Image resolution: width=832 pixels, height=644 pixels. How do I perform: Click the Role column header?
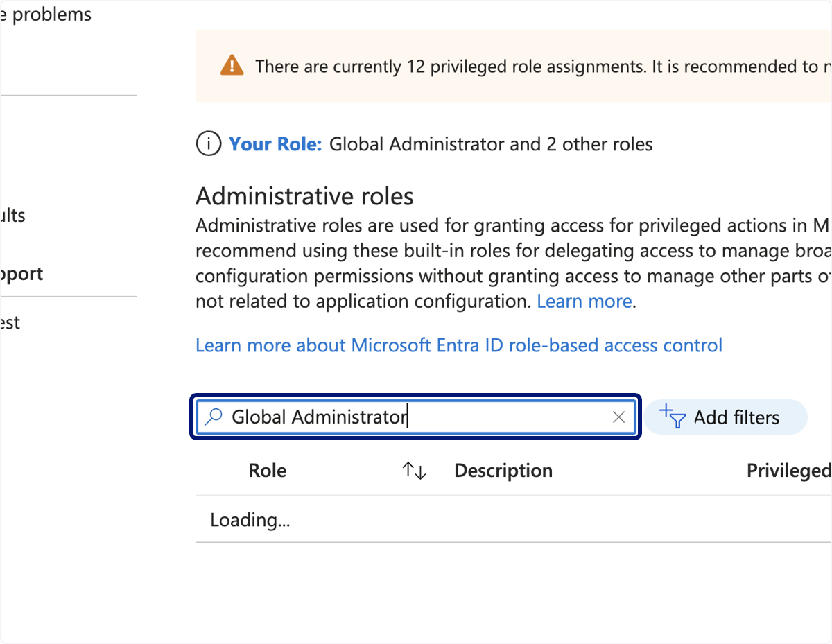pos(268,471)
